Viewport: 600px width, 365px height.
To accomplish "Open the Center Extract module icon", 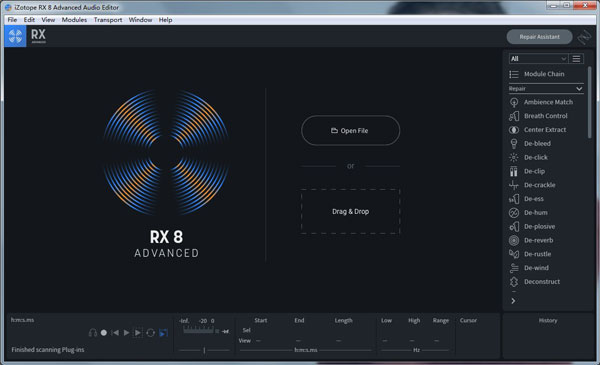I will coord(514,130).
